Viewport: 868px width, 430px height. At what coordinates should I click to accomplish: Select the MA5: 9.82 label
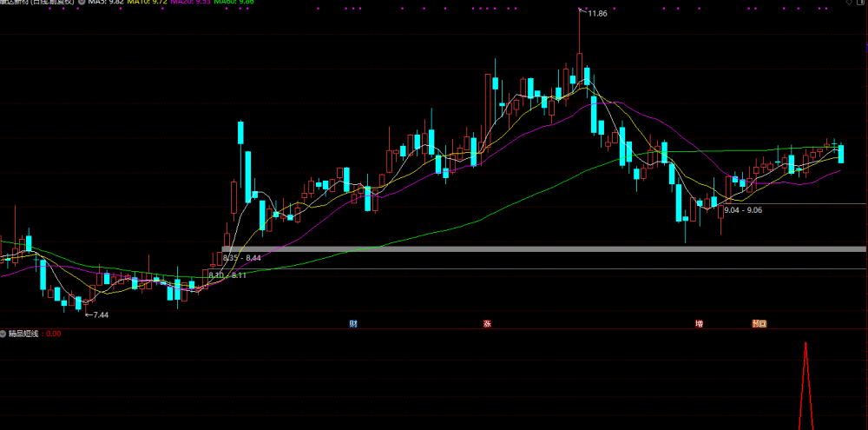click(106, 3)
